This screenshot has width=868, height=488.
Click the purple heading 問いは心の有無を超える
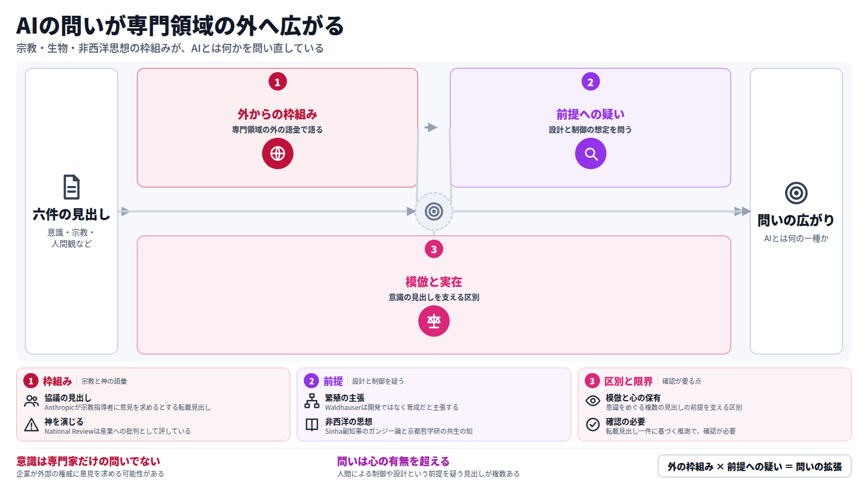tap(394, 461)
